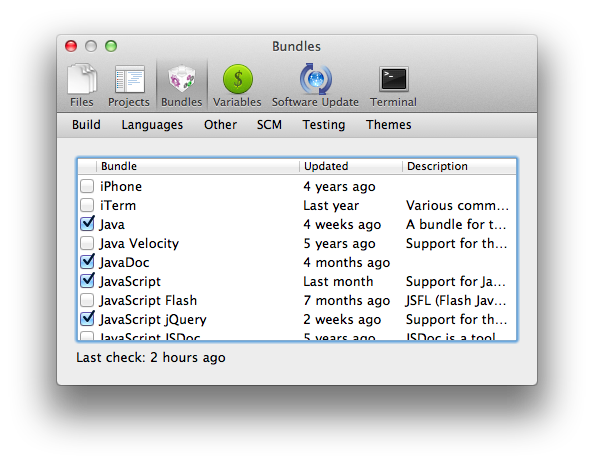The height and width of the screenshot is (464, 594).
Task: Select the JavaScript Flash row
Action: [297, 300]
